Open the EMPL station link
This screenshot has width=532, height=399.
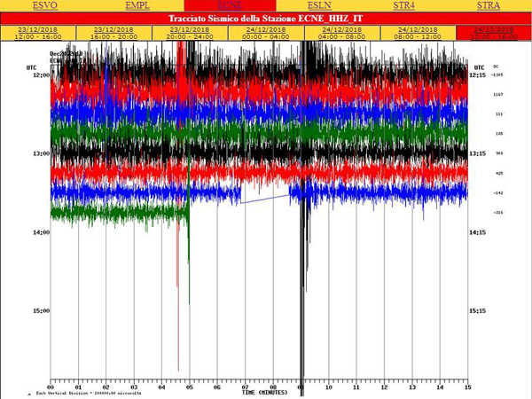click(137, 5)
